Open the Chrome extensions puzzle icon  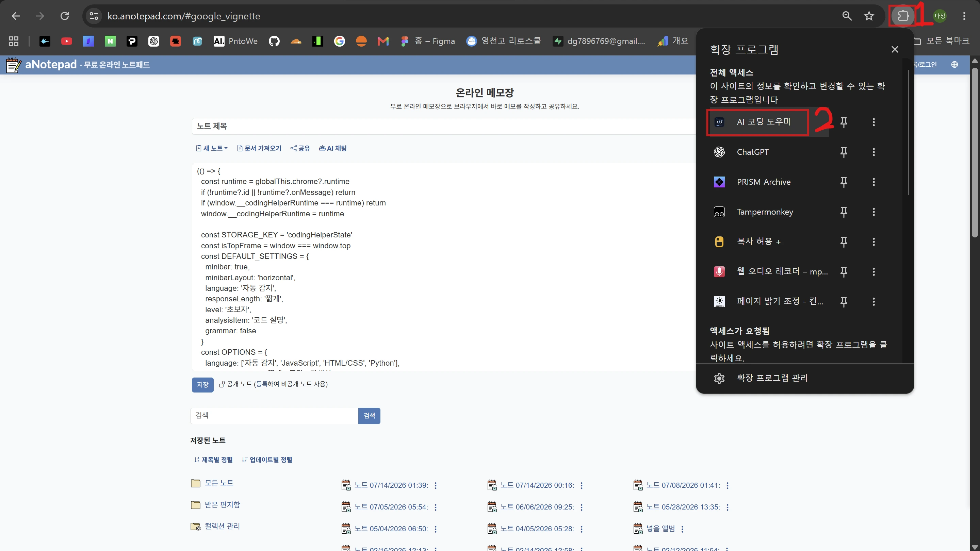point(903,16)
